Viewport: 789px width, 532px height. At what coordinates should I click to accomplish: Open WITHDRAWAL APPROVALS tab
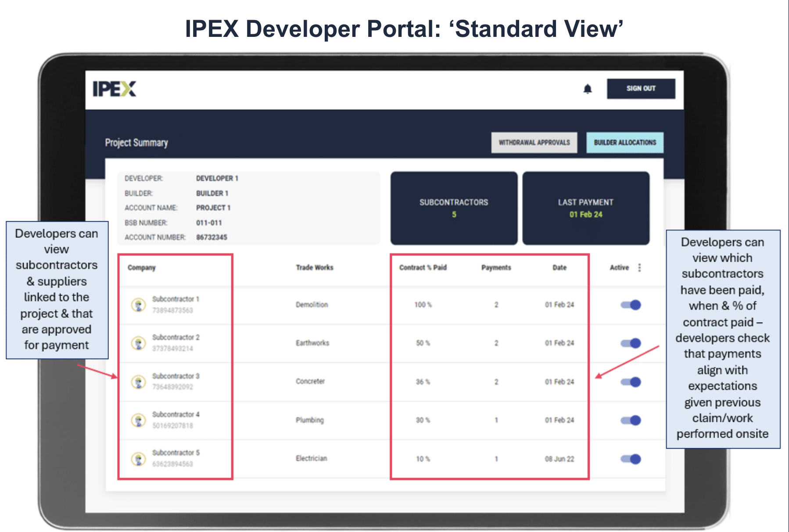[x=534, y=143]
